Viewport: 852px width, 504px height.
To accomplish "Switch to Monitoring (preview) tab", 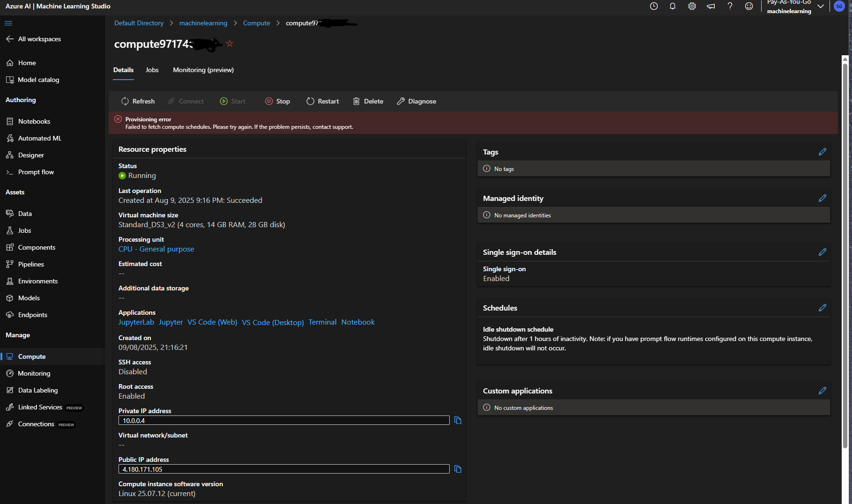I will coord(203,70).
